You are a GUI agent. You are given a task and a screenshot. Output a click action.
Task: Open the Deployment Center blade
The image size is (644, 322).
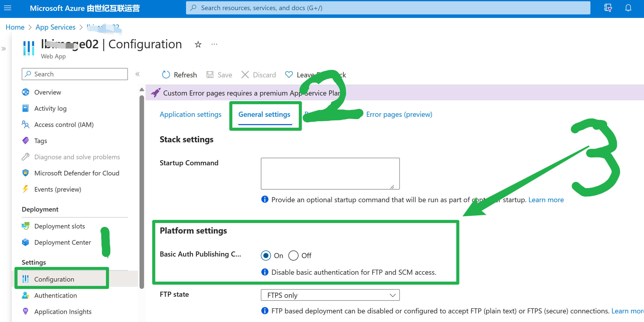pos(62,242)
